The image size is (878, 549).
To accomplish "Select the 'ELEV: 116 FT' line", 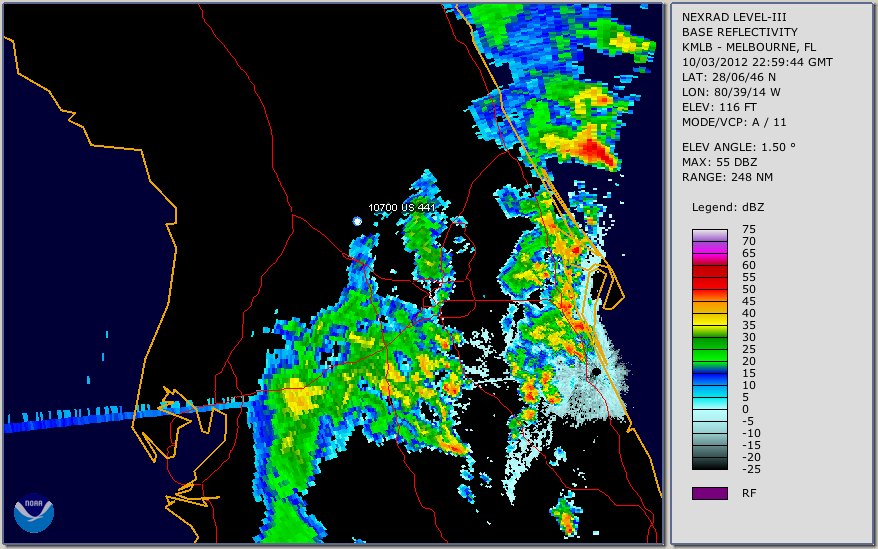I will pyautogui.click(x=719, y=107).
